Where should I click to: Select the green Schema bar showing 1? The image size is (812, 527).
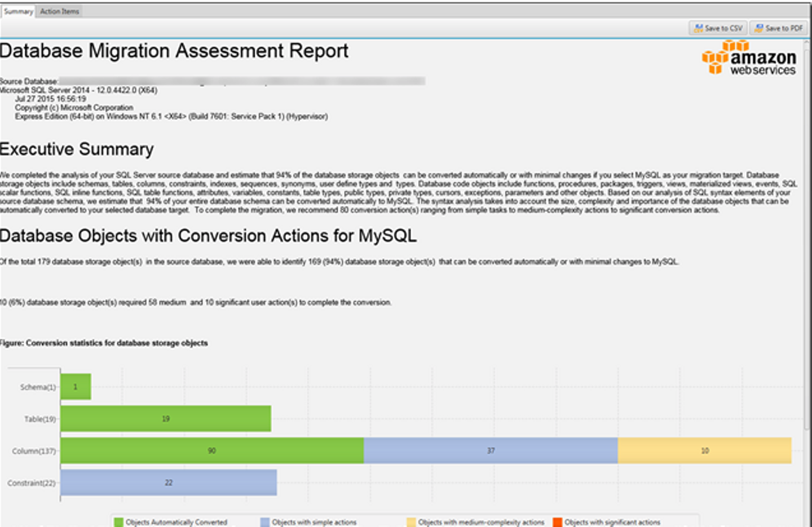click(76, 387)
